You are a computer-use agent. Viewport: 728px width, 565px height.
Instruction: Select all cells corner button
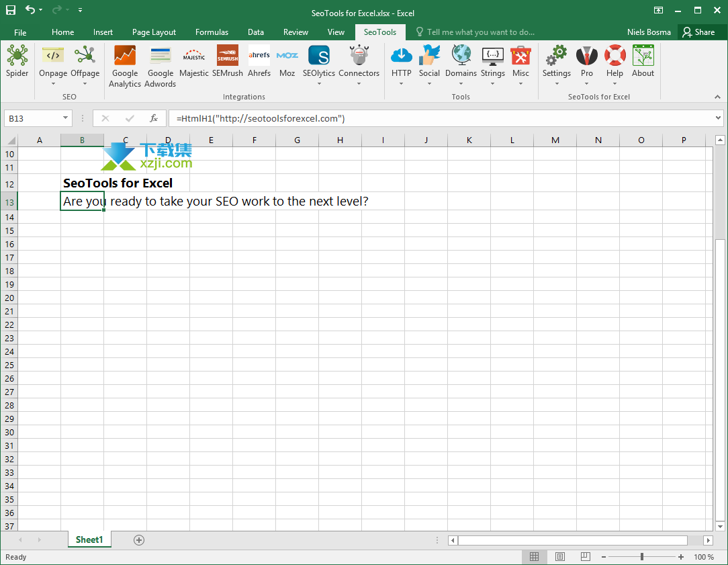pos(10,140)
